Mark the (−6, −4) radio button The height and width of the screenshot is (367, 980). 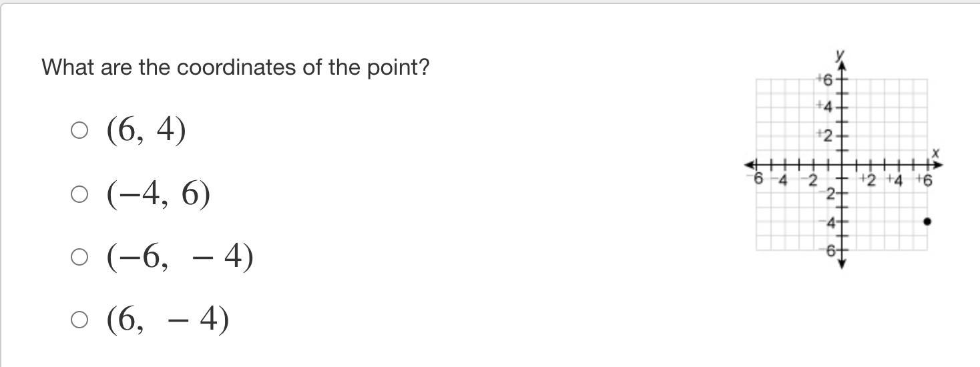79,257
